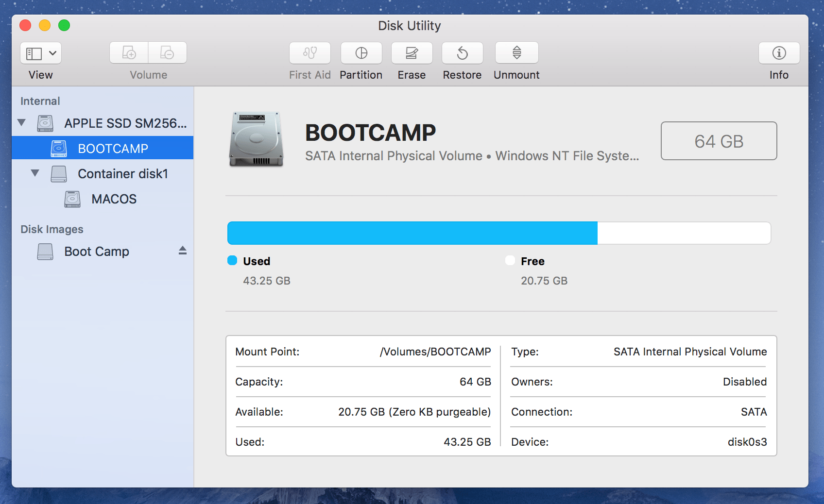This screenshot has height=504, width=824.
Task: Minimize the Disk Utility window
Action: (45, 25)
